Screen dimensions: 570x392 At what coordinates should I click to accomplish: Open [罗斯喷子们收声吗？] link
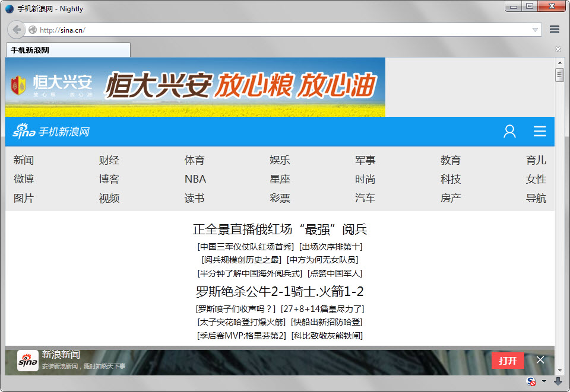tap(236, 309)
